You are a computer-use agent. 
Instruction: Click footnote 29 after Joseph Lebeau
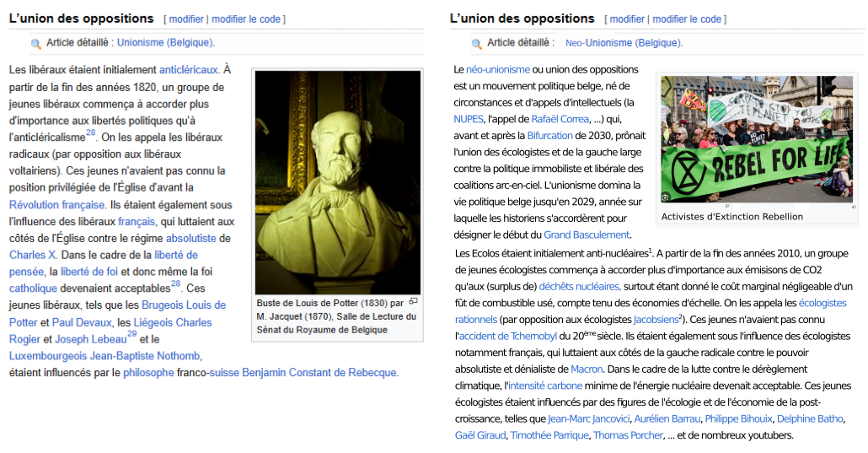pyautogui.click(x=131, y=334)
